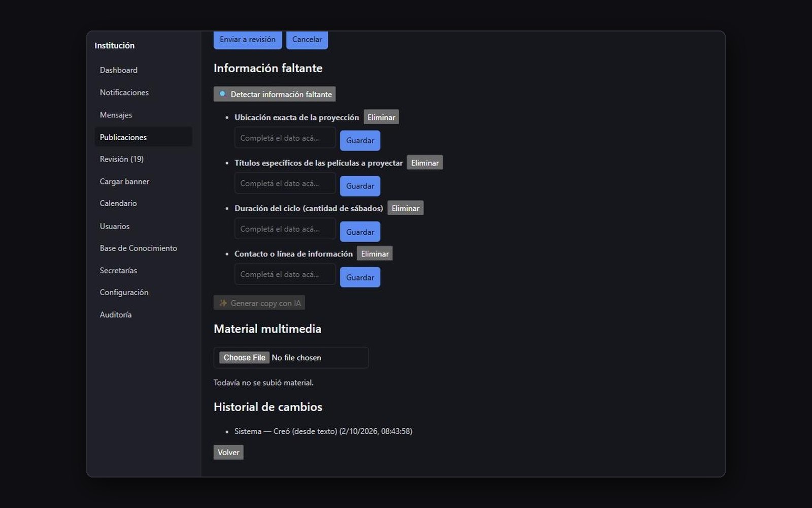
Task: Open Auditoría section
Action: point(143,314)
